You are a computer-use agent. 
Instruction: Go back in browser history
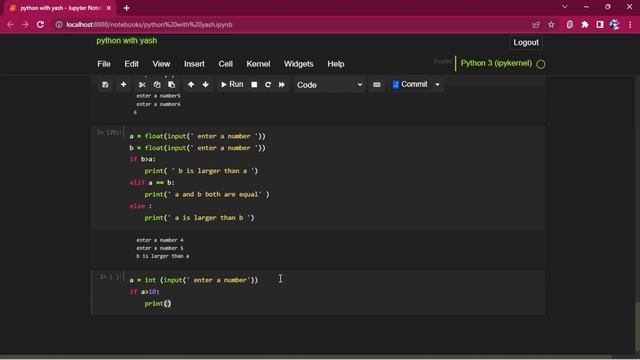(10, 24)
